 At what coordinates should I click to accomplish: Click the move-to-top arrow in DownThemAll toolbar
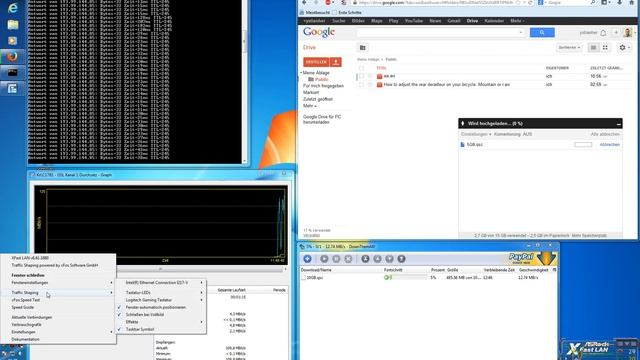pyautogui.click(x=365, y=259)
